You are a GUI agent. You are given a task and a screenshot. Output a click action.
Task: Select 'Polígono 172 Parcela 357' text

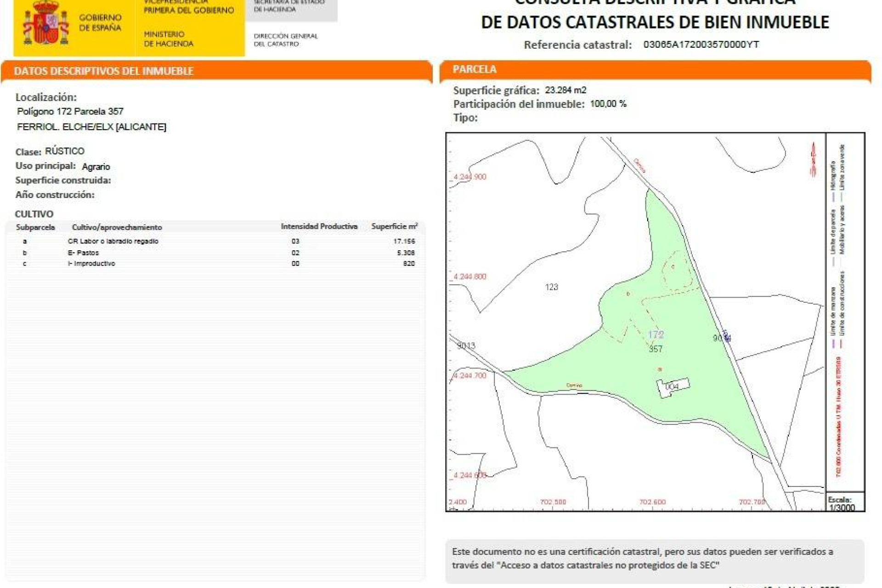70,111
